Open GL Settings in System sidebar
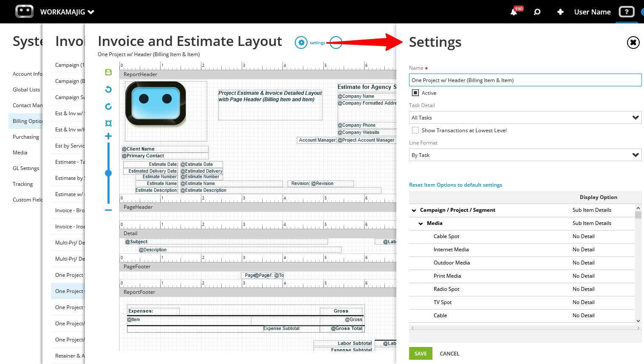The width and height of the screenshot is (644, 364). click(26, 168)
